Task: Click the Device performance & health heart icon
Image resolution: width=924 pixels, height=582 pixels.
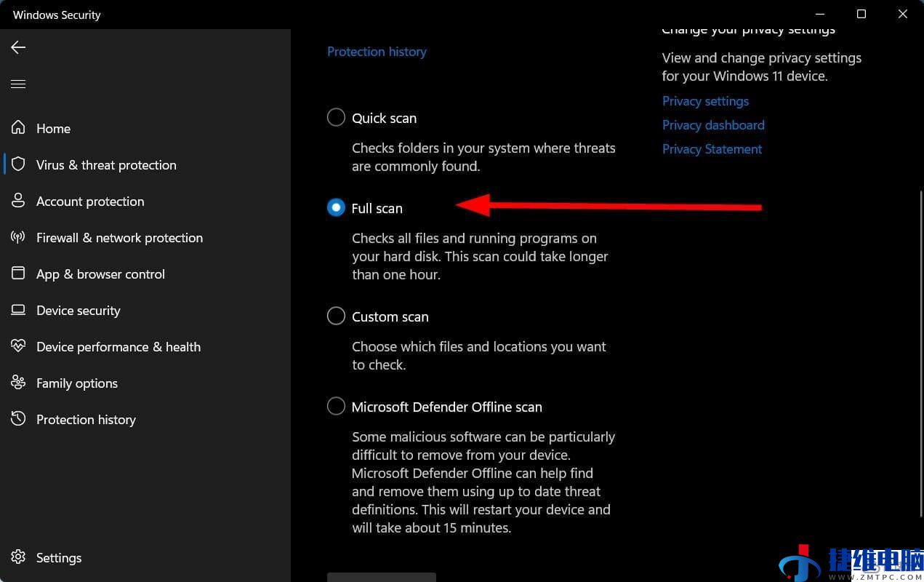Action: 18,346
